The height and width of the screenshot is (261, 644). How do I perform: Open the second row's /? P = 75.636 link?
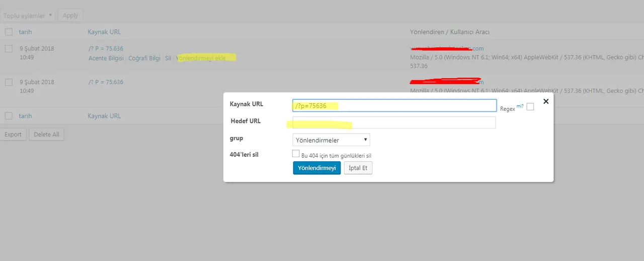tap(106, 82)
